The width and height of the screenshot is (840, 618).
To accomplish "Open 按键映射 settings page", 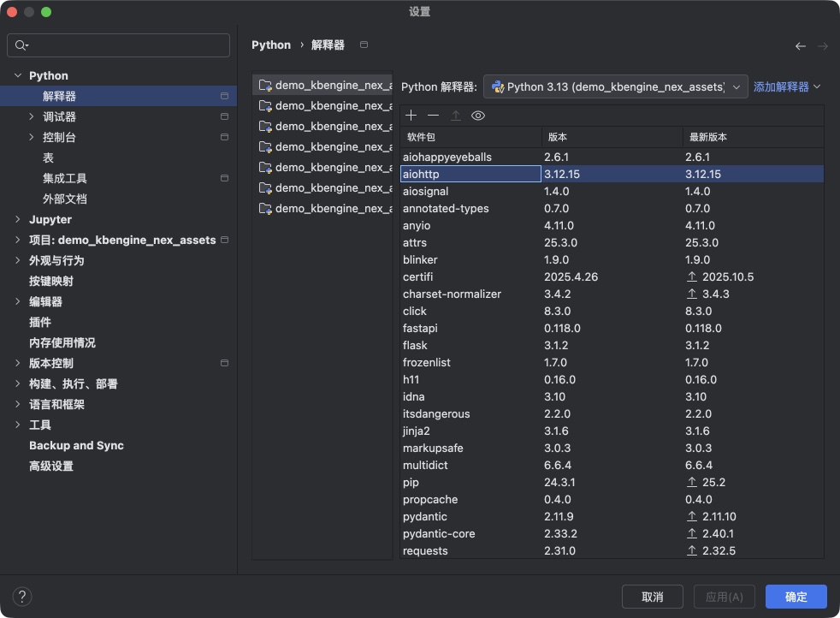I will 50,281.
